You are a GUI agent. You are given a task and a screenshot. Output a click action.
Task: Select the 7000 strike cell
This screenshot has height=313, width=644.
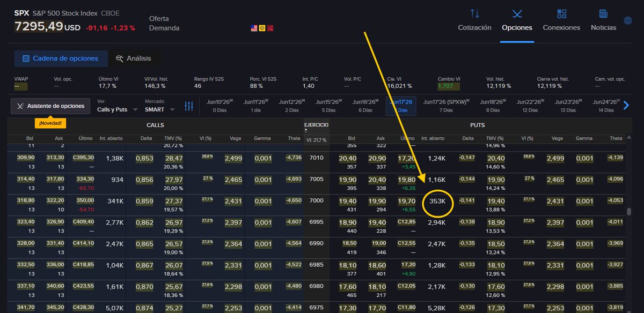point(317,201)
